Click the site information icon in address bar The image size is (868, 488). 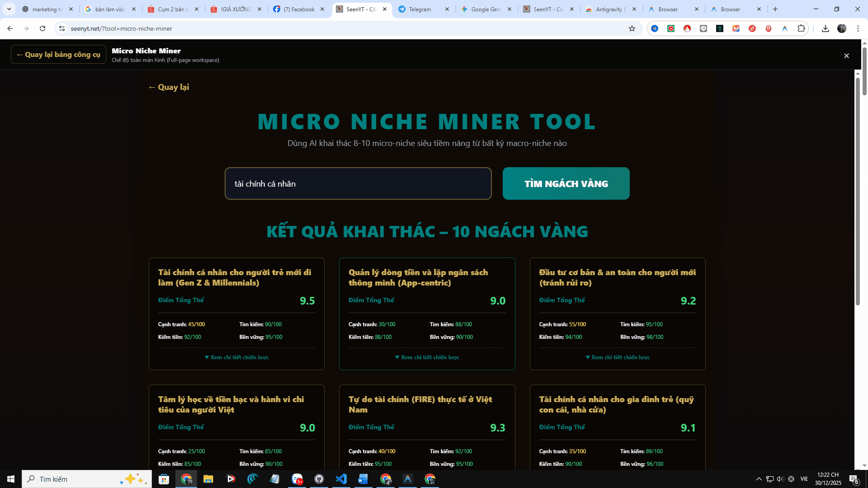point(62,28)
